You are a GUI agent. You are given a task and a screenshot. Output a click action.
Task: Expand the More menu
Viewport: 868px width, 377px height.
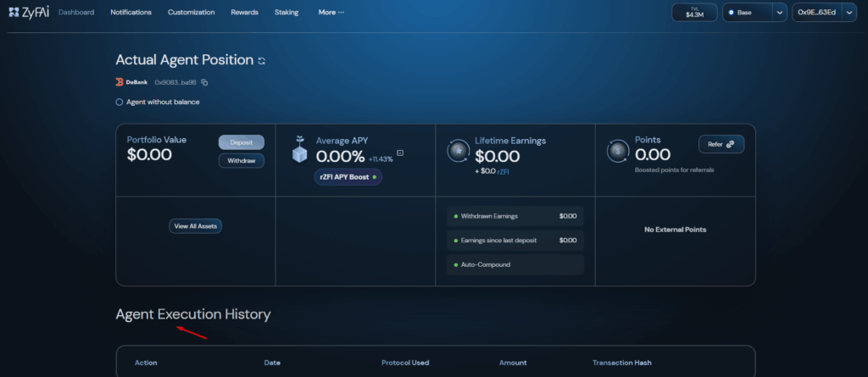pos(331,13)
